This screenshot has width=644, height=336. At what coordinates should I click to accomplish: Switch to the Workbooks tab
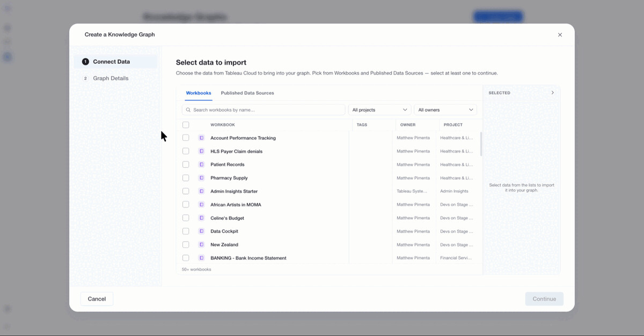pos(199,93)
